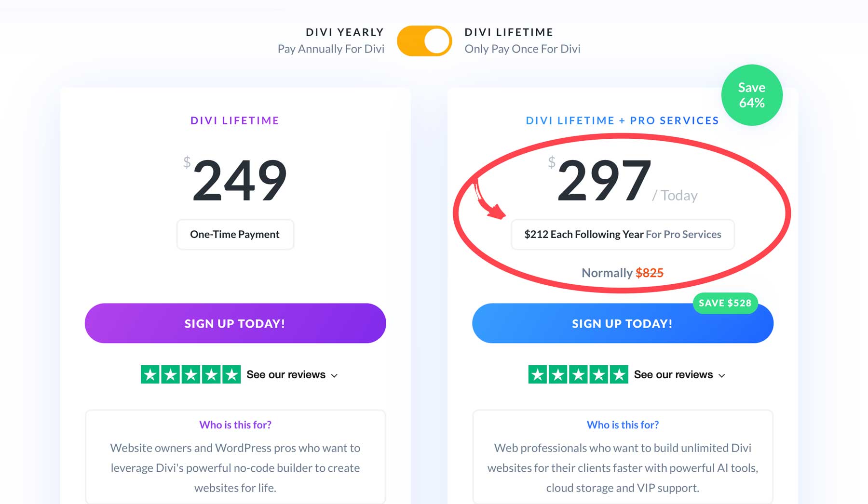Image resolution: width=868 pixels, height=504 pixels.
Task: Click Sign Up Today on the Pro Services plan
Action: 622,323
